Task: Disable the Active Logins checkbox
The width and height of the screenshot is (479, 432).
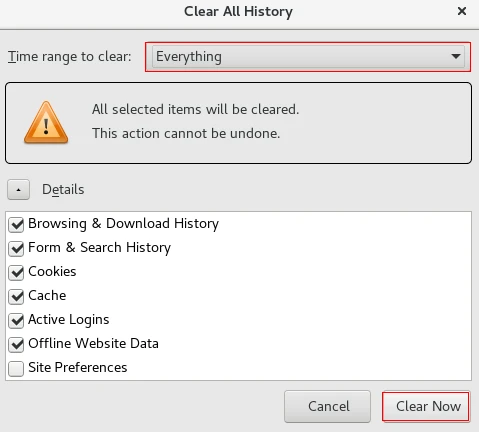Action: [16, 321]
